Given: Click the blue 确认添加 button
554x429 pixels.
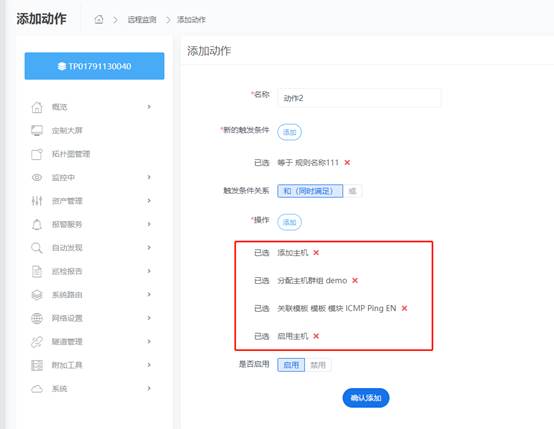Looking at the screenshot, I should pyautogui.click(x=366, y=398).
